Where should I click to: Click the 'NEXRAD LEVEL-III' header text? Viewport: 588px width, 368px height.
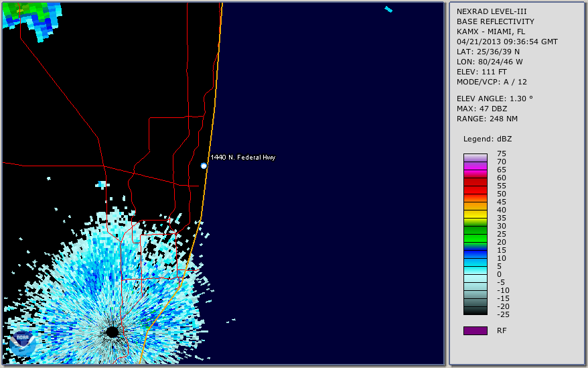(x=492, y=11)
